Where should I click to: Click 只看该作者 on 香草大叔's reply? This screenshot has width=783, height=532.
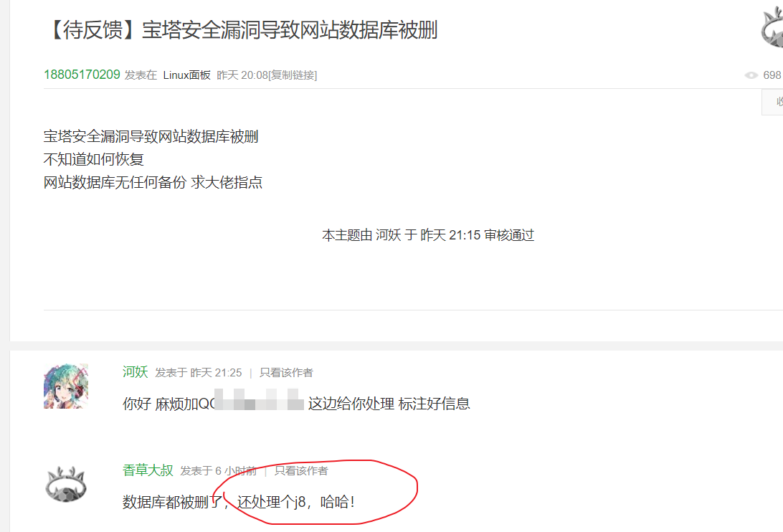coord(301,471)
